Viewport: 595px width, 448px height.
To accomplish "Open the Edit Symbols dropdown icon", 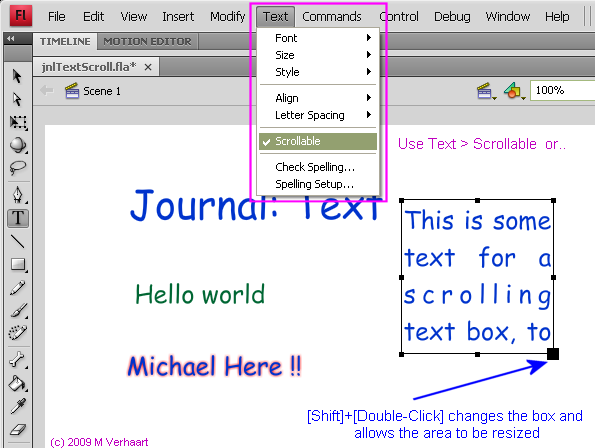I will click(x=514, y=91).
